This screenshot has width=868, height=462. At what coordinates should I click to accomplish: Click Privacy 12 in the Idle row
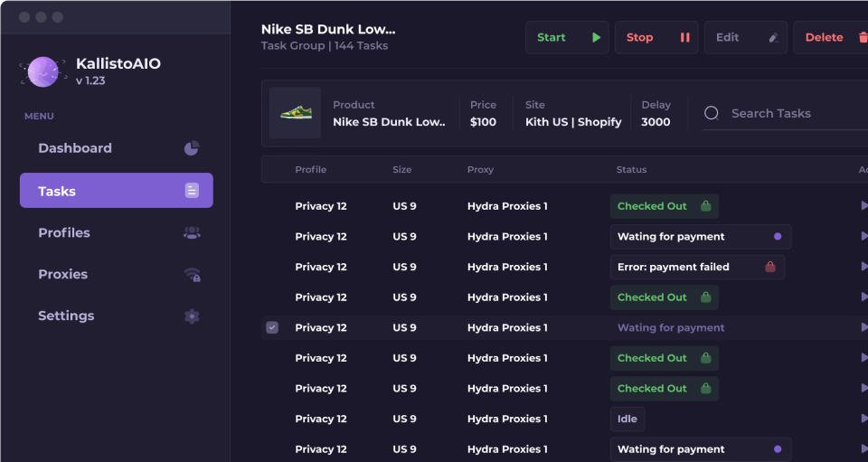coord(321,419)
